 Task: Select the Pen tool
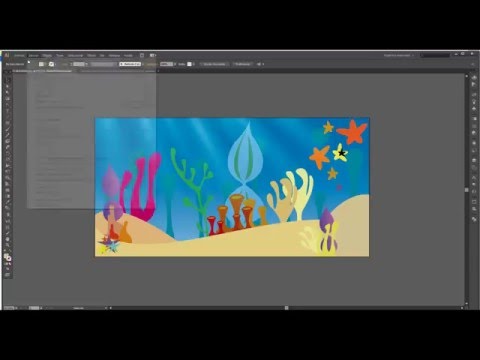point(8,105)
